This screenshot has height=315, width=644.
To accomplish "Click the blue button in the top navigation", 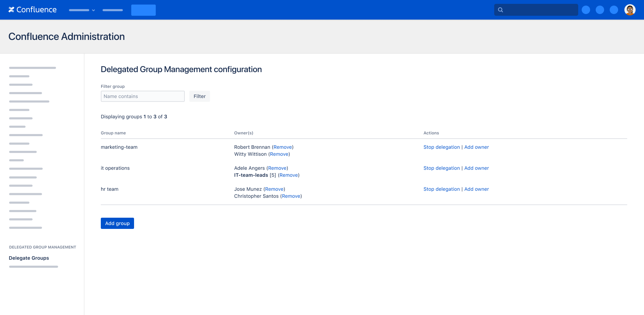I will coord(143,10).
